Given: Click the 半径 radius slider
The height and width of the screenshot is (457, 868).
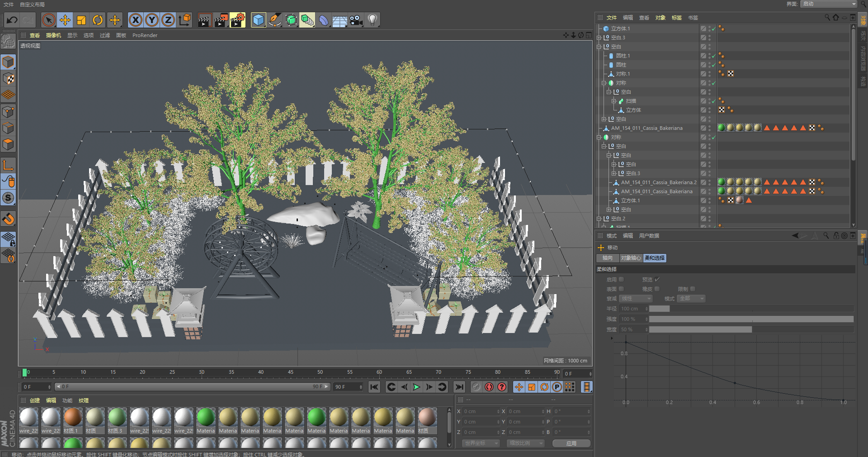Looking at the screenshot, I should (x=751, y=309).
